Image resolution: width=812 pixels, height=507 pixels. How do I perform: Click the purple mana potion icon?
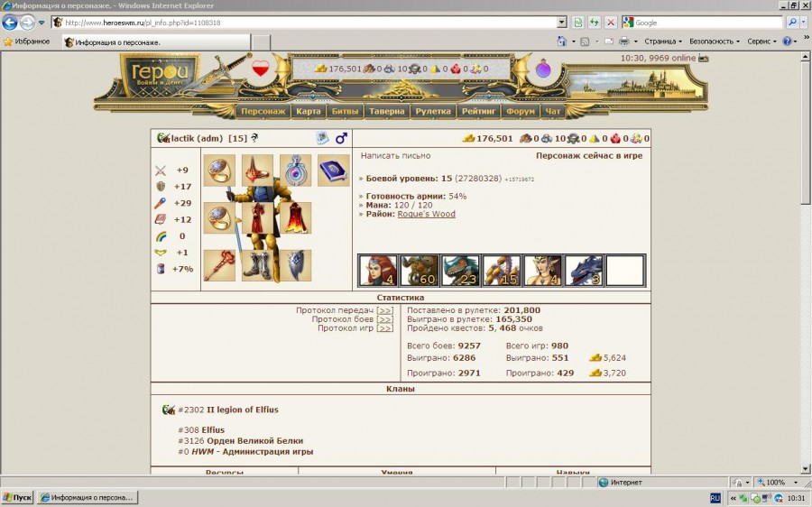coord(543,69)
